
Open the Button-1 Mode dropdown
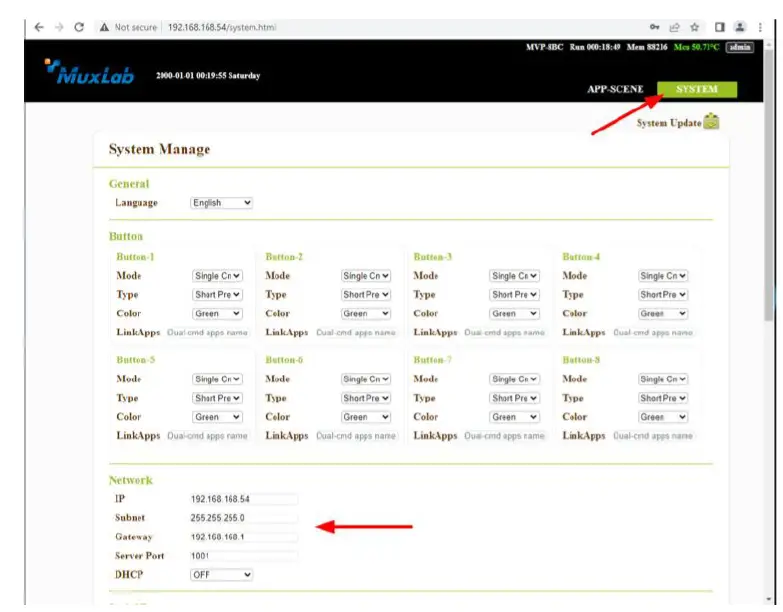point(217,276)
